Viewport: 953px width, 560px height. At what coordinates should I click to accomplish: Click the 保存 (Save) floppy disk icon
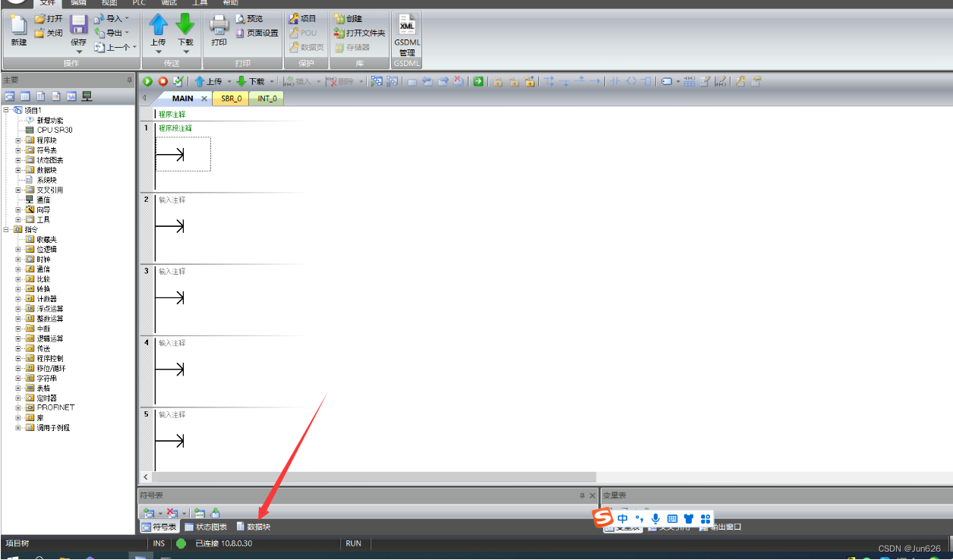[x=78, y=25]
